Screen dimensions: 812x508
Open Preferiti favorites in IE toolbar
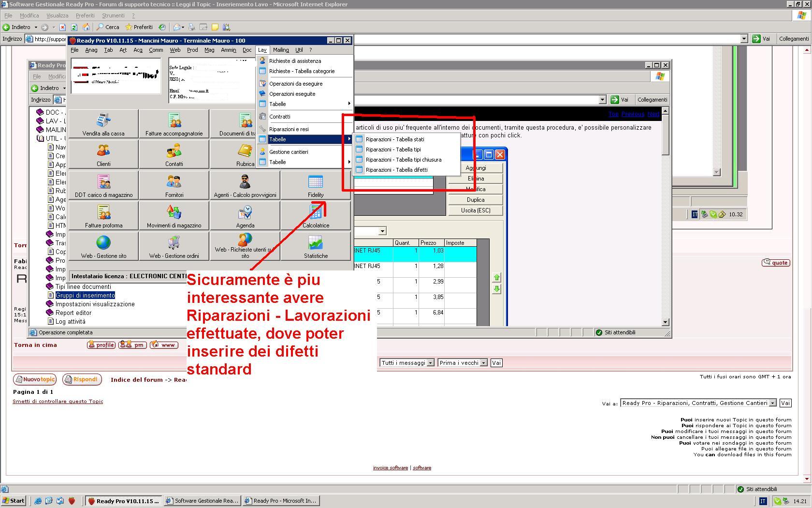[139, 27]
